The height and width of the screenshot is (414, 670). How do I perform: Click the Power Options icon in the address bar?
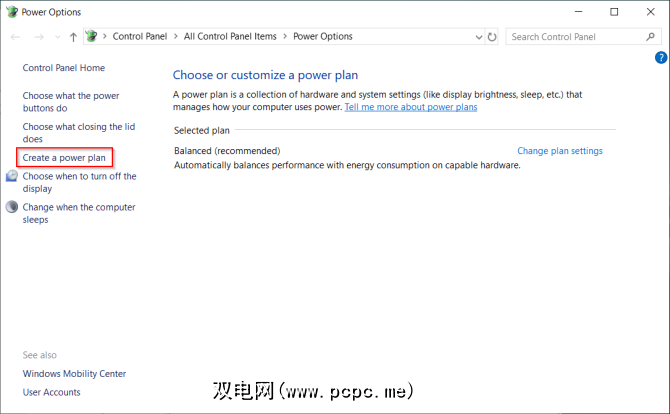(91, 36)
